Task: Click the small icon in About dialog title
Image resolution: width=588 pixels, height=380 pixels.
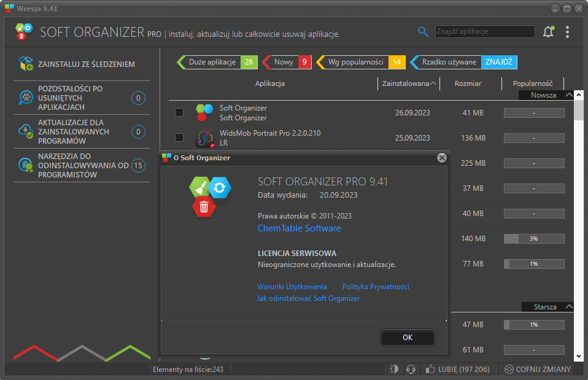Action: click(166, 158)
